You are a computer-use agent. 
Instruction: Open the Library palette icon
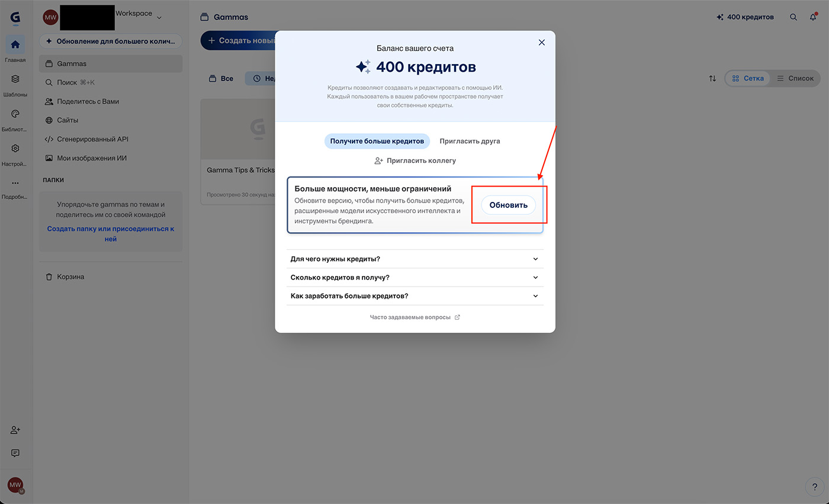[15, 114]
